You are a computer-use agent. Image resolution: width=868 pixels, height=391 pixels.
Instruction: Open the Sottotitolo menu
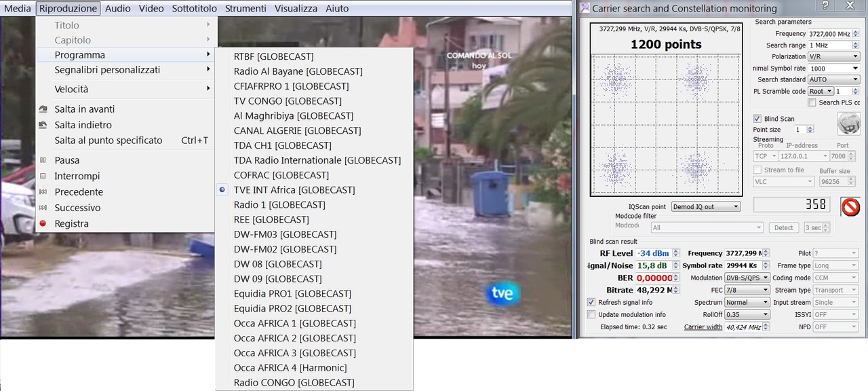tap(195, 8)
